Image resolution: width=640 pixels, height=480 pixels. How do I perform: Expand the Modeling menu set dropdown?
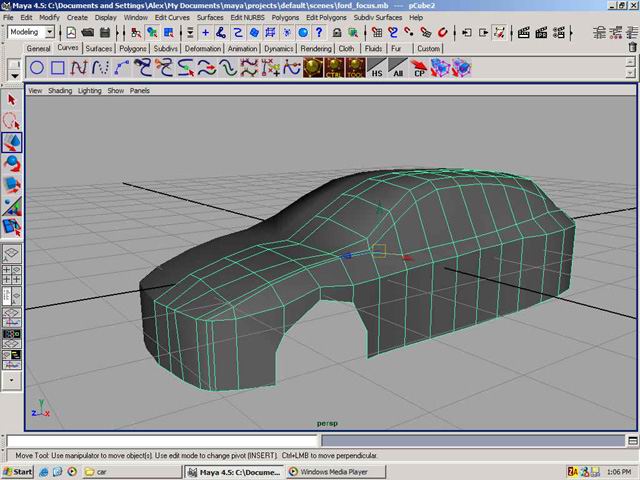[x=49, y=32]
